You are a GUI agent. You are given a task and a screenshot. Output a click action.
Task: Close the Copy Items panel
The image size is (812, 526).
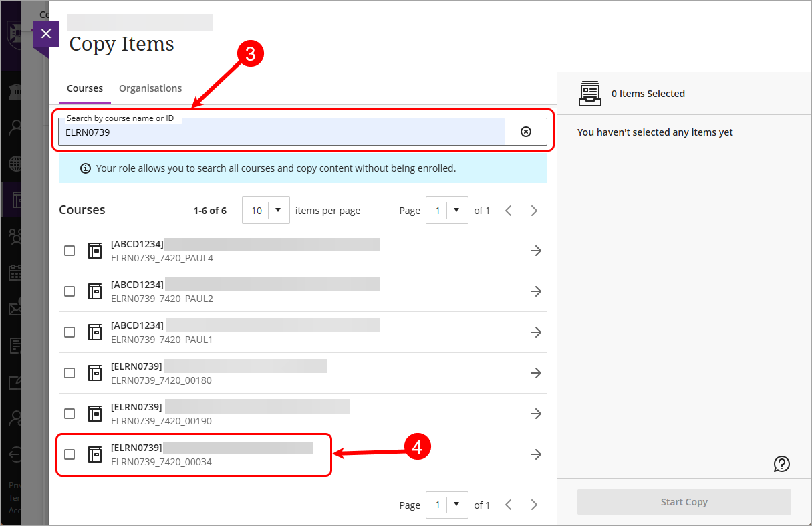point(45,34)
